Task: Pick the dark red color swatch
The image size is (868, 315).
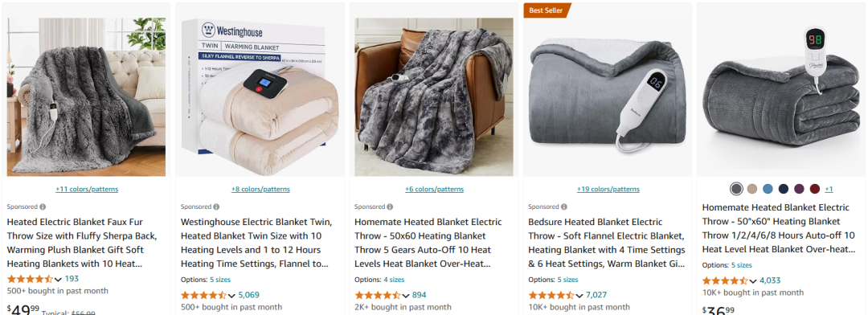Action: point(814,189)
